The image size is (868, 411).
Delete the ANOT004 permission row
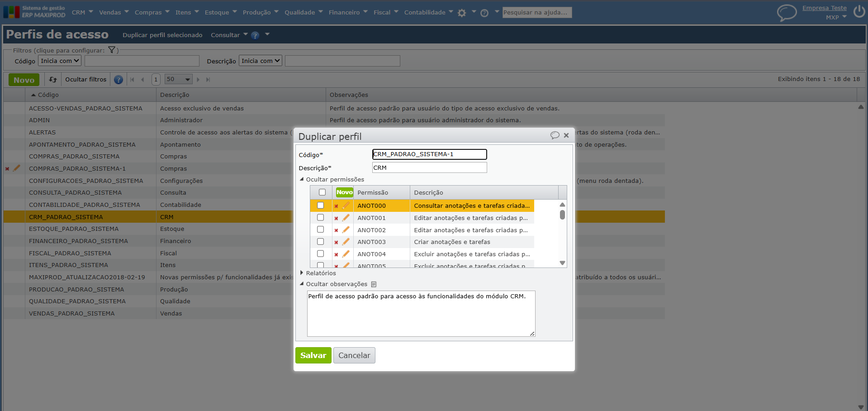336,254
